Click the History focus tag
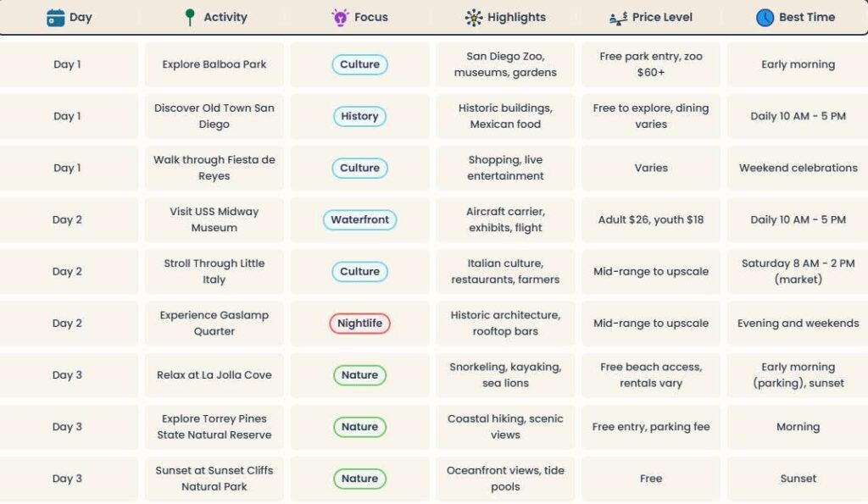The width and height of the screenshot is (868, 504). pos(359,117)
